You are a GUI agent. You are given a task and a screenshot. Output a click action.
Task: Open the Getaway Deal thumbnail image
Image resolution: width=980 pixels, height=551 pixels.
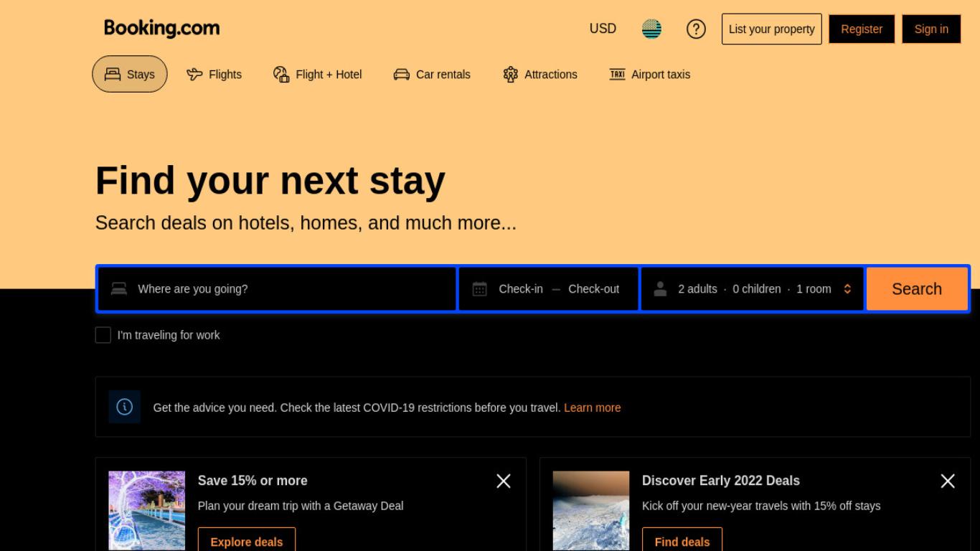[x=147, y=511]
